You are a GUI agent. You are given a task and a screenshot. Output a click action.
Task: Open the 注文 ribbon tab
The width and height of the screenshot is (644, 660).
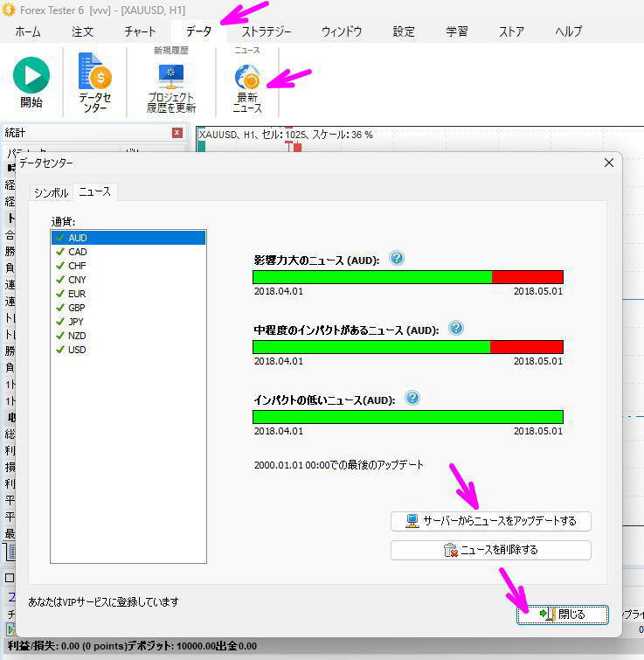click(x=82, y=31)
